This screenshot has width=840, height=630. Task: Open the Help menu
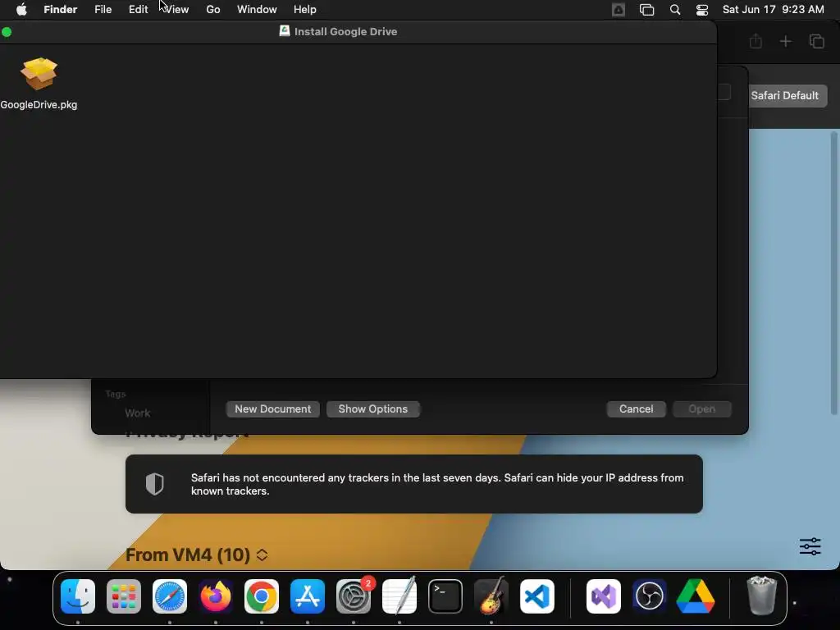[x=305, y=10]
